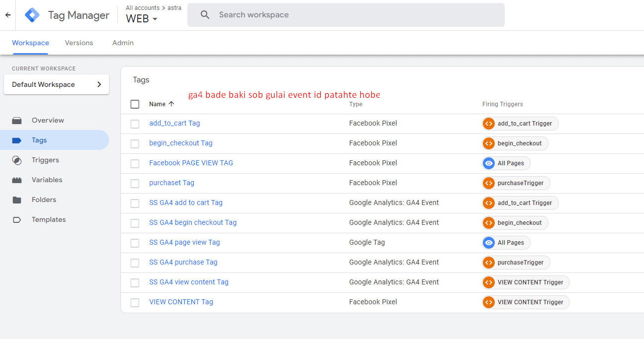The width and height of the screenshot is (644, 339).
Task: Check the SS GA4 view content checkbox
Action: click(x=135, y=283)
